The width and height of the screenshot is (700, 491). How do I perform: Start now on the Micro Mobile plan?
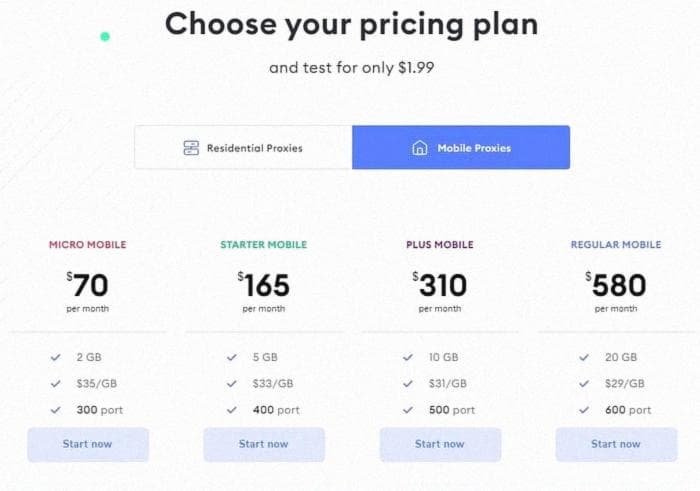coord(88,444)
